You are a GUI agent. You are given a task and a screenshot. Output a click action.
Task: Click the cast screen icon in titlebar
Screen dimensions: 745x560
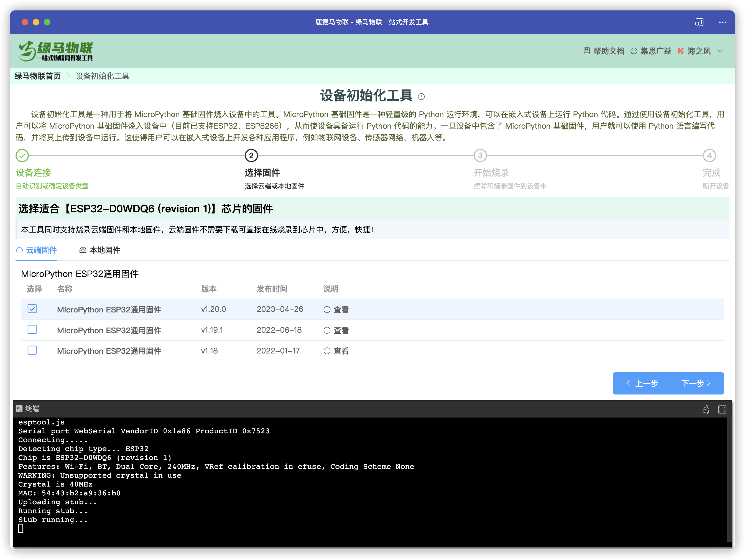(x=699, y=22)
